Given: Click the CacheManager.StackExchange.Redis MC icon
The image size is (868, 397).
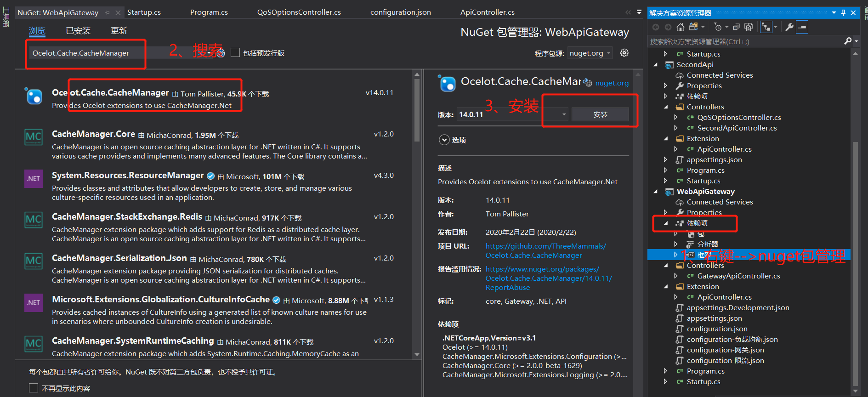Looking at the screenshot, I should (34, 220).
